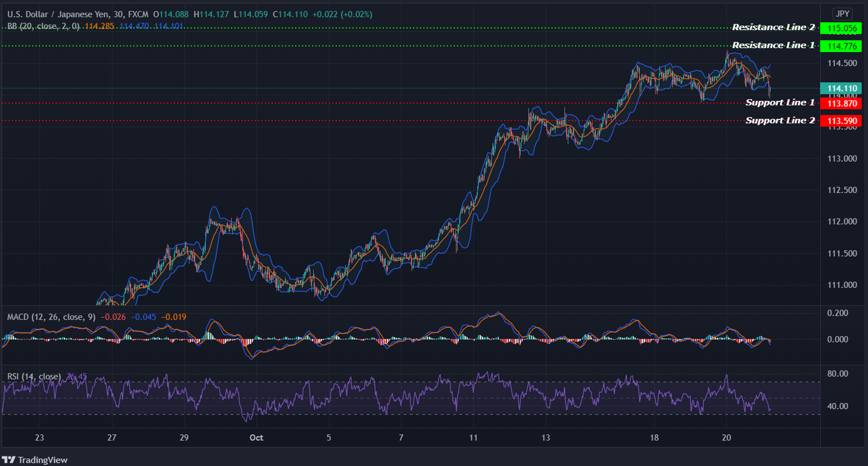Click the 114.500 price axis label
Image resolution: width=868 pixels, height=466 pixels.
(842, 64)
